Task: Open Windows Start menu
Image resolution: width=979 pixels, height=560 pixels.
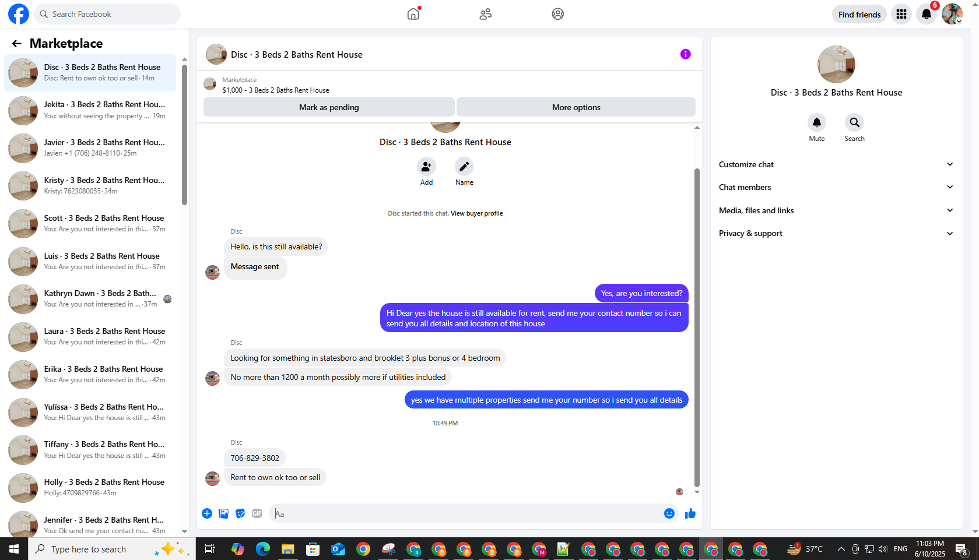Action: (x=14, y=549)
